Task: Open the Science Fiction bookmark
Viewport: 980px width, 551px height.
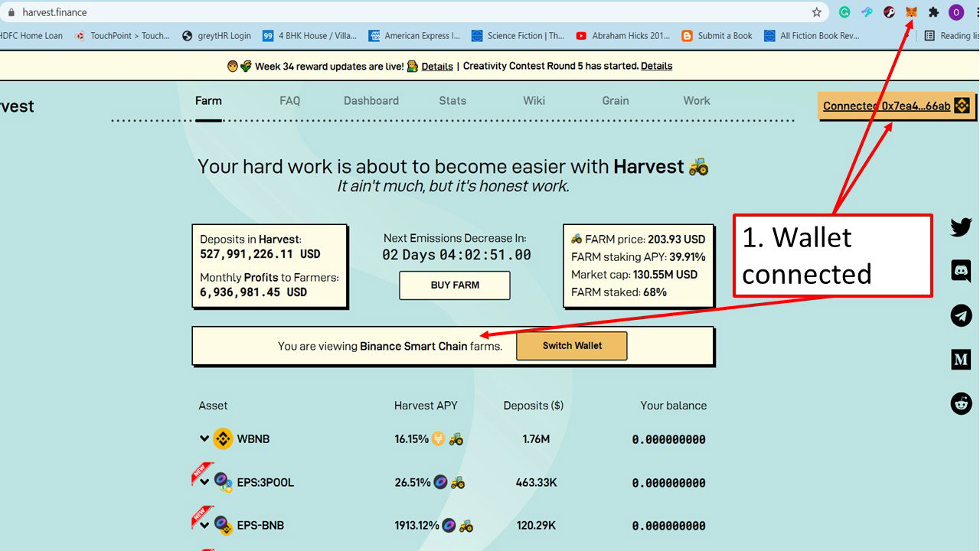Action: [518, 35]
